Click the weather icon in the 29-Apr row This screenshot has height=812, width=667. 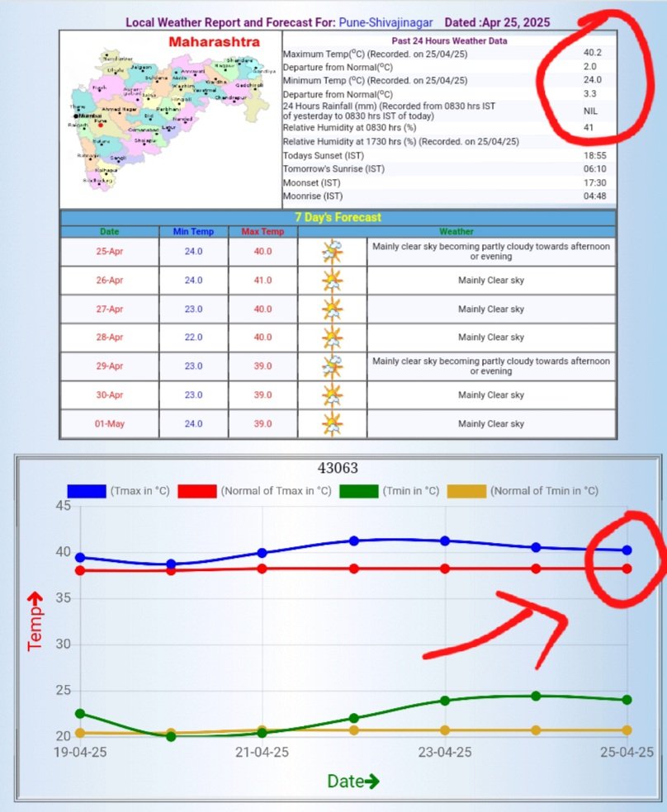pyautogui.click(x=332, y=366)
